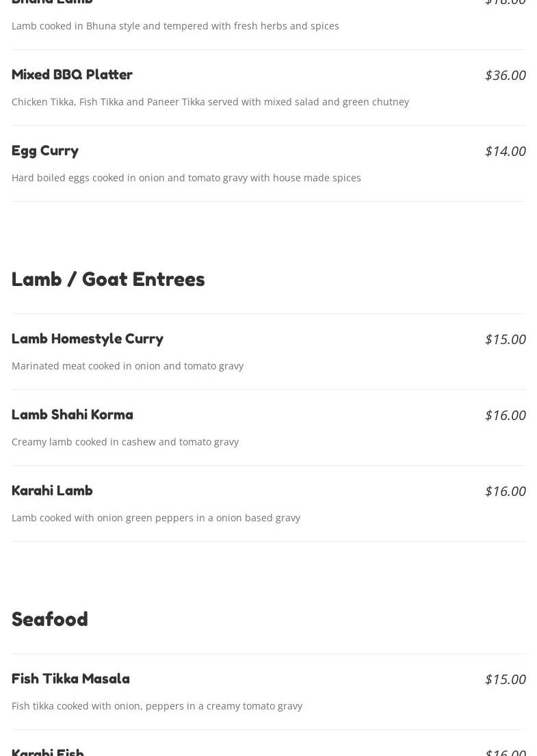Image resolution: width=537 pixels, height=756 pixels.
Task: Click the Lamb / Goat Entrees heading
Action: [x=108, y=279]
